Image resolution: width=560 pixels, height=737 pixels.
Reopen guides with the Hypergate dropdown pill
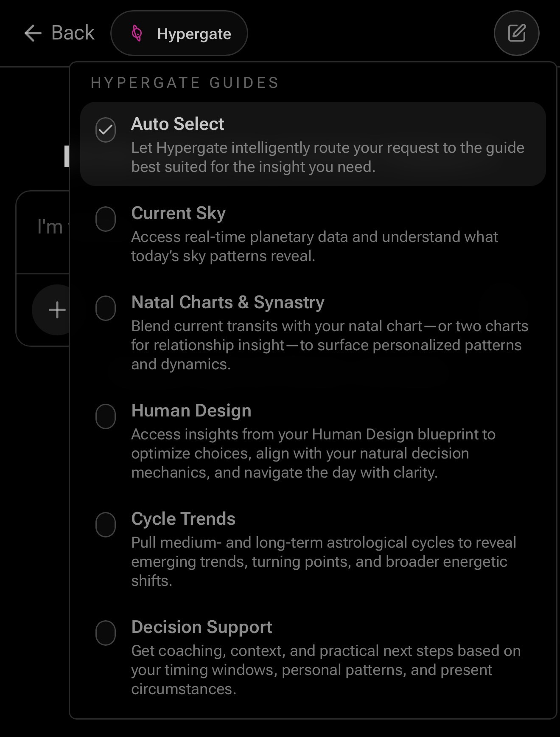point(179,33)
